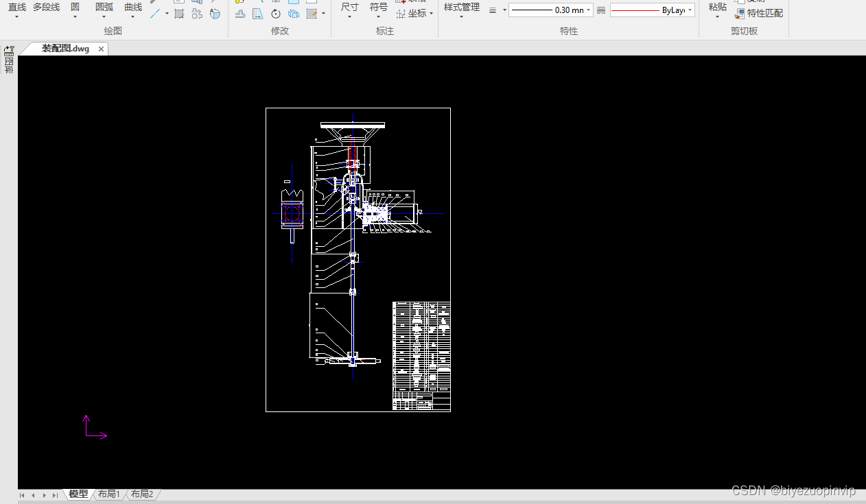Click the 直线 line tool button

16,11
